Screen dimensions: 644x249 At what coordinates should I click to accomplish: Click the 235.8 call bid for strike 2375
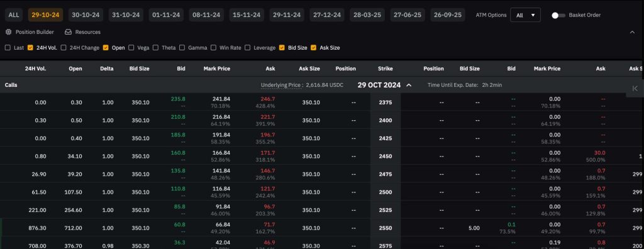(178, 99)
